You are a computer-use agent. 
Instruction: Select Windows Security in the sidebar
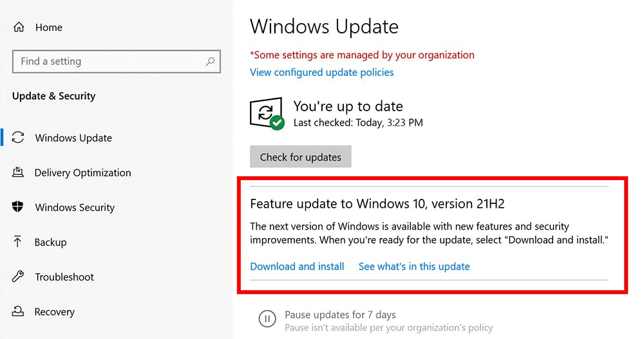click(x=75, y=207)
